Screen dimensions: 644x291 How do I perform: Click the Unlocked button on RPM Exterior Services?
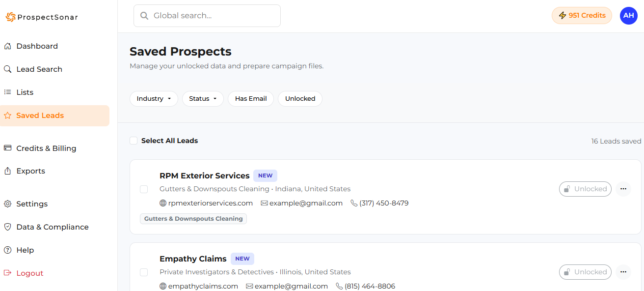point(585,189)
